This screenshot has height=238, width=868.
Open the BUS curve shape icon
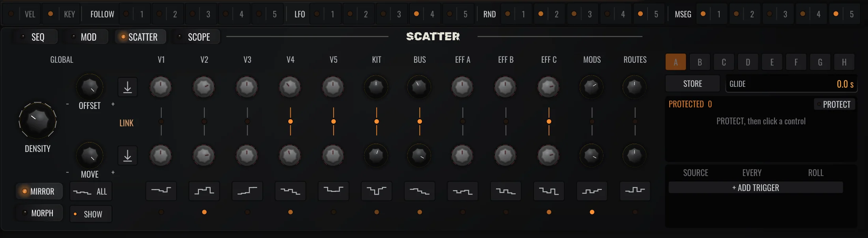click(x=420, y=191)
